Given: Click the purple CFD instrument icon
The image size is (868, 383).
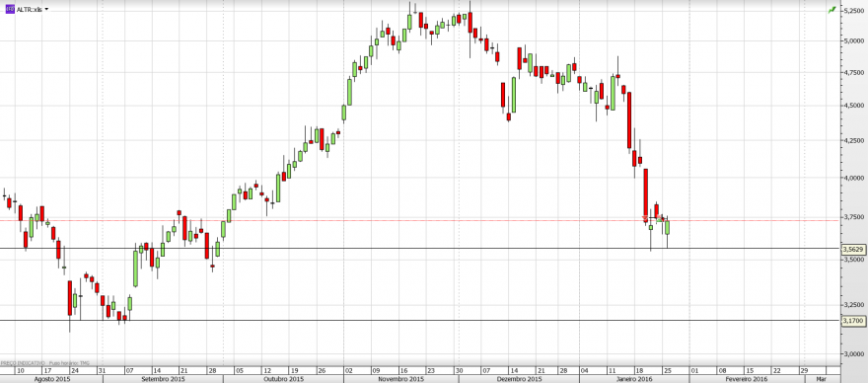Looking at the screenshot, I should 10,10.
